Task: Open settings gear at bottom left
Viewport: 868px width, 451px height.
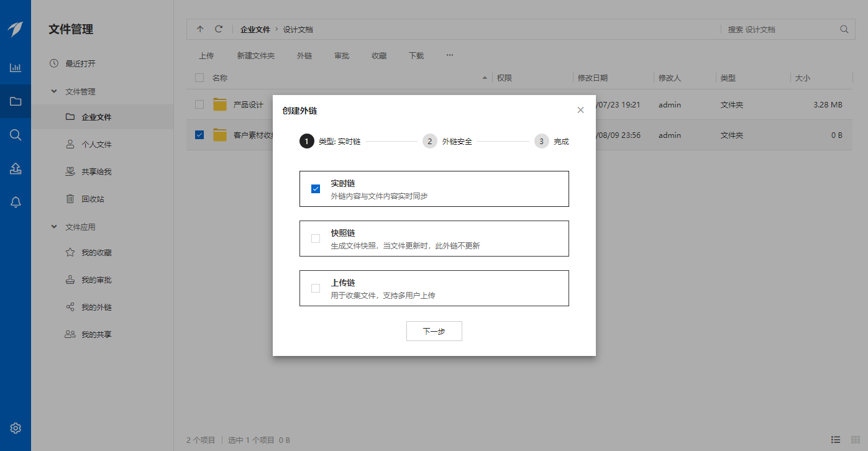Action: pos(16,428)
